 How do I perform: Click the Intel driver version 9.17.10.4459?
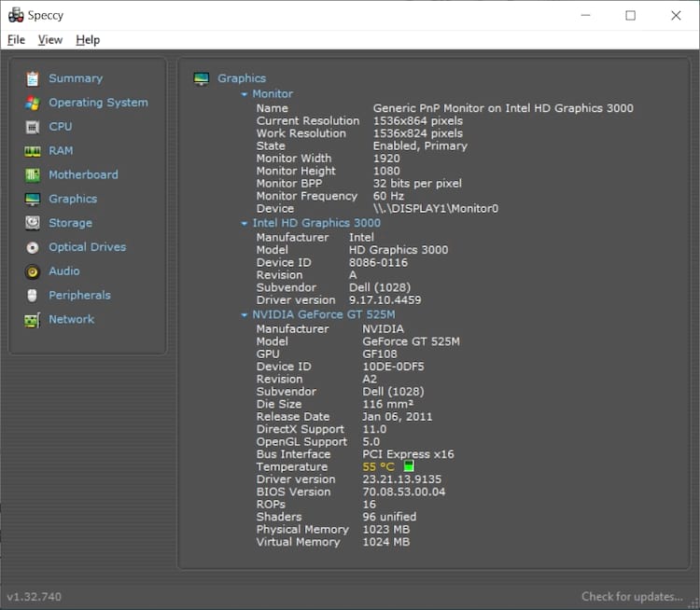coord(385,300)
